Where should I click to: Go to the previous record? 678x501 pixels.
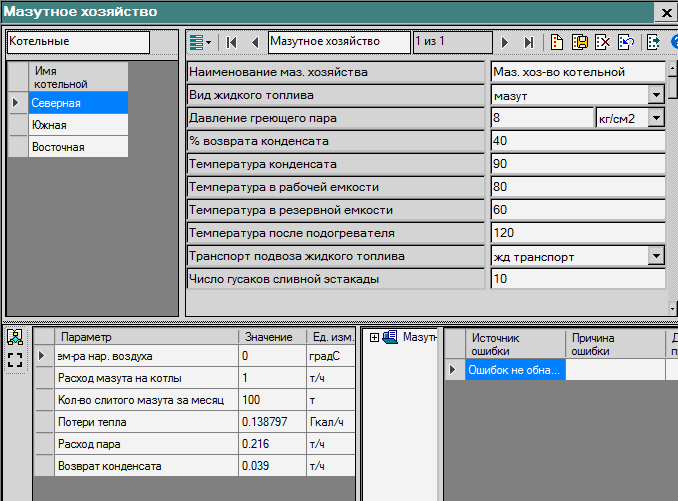point(254,42)
